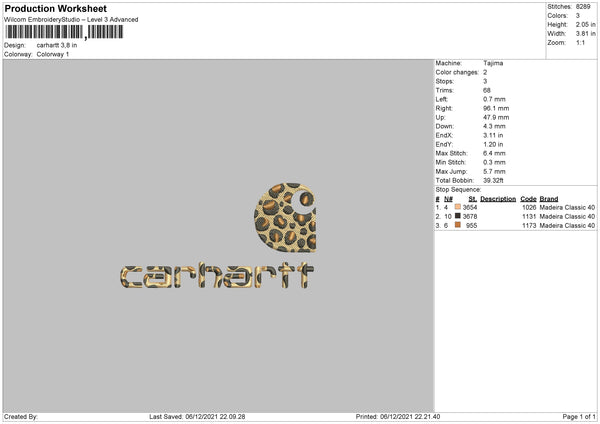Click the Colors value 3
Image resolution: width=600 pixels, height=424 pixels.
point(578,16)
